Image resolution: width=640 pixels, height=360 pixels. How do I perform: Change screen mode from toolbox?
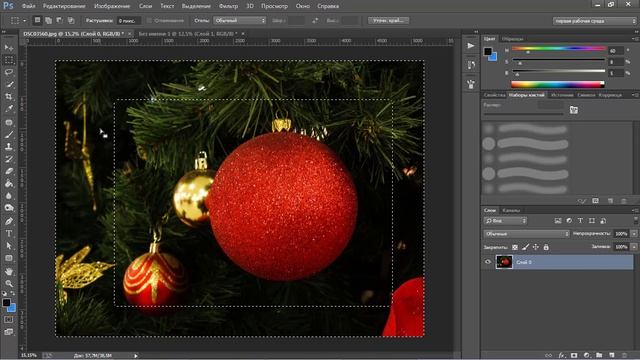[9, 332]
